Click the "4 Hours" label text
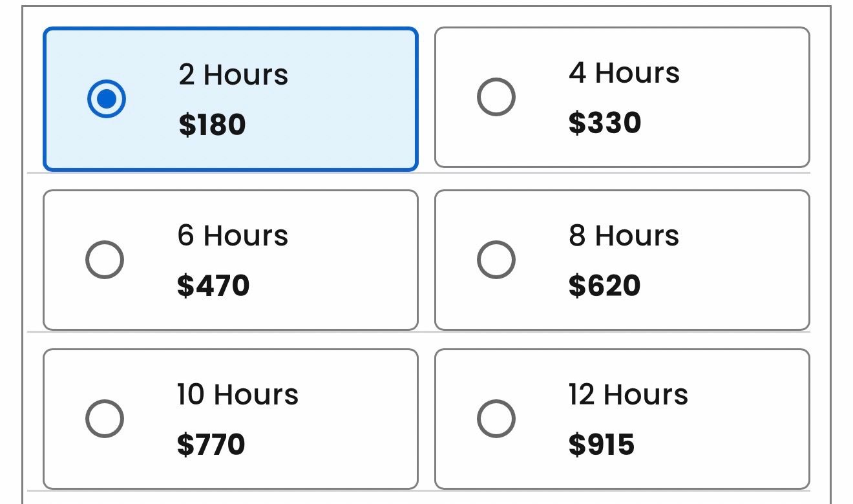 (x=624, y=73)
